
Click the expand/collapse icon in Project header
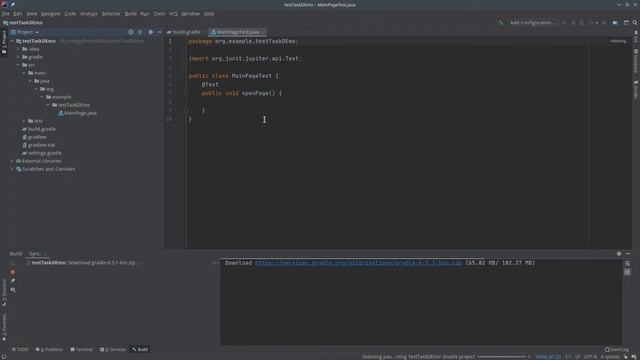(x=140, y=32)
